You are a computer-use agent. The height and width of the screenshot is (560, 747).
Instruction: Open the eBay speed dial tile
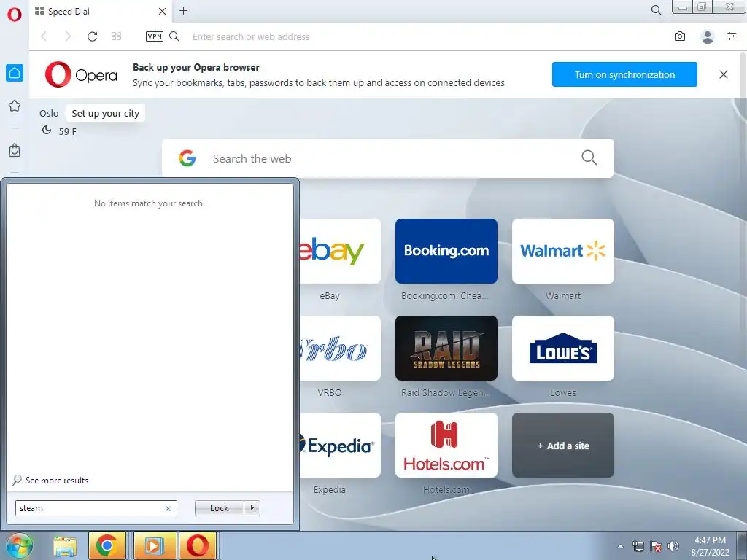tap(340, 251)
